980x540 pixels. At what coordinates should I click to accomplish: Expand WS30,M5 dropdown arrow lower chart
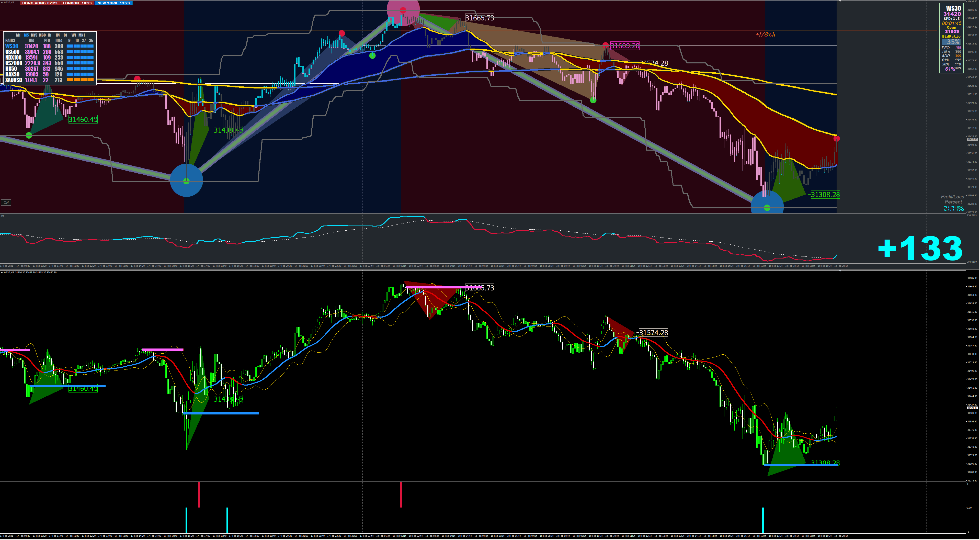pos(2,273)
